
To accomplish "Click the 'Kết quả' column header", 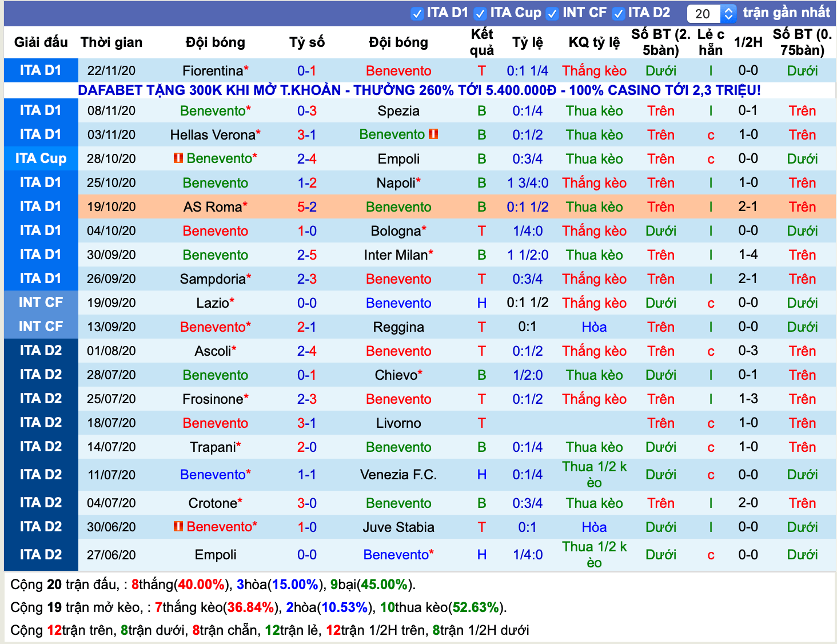I will (x=482, y=42).
